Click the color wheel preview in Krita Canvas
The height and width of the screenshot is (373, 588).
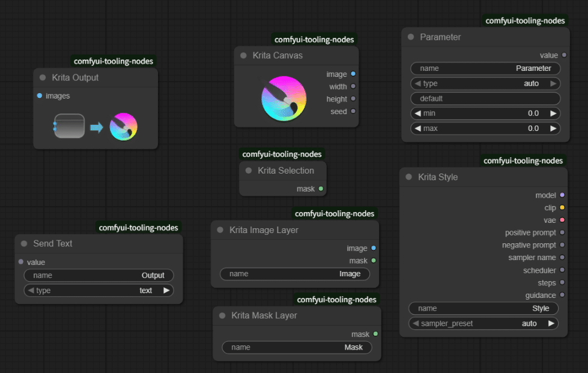283,97
